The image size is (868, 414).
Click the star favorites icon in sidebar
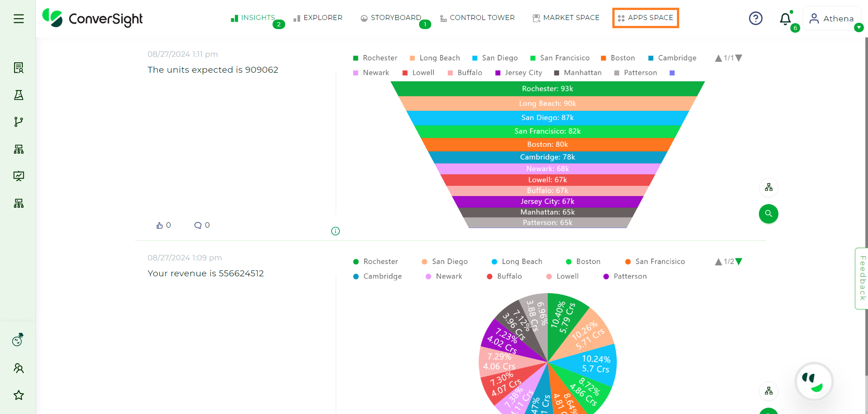tap(18, 395)
